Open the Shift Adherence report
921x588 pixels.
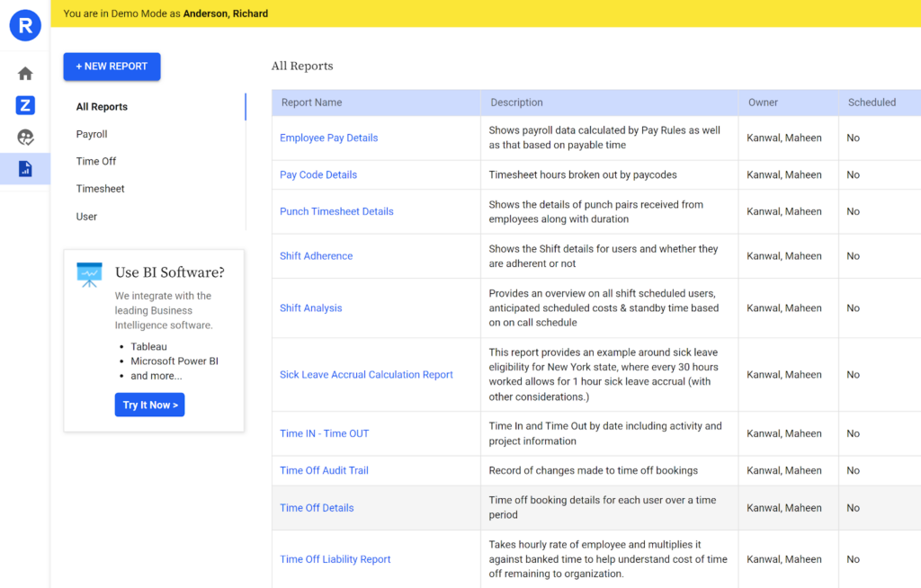316,256
